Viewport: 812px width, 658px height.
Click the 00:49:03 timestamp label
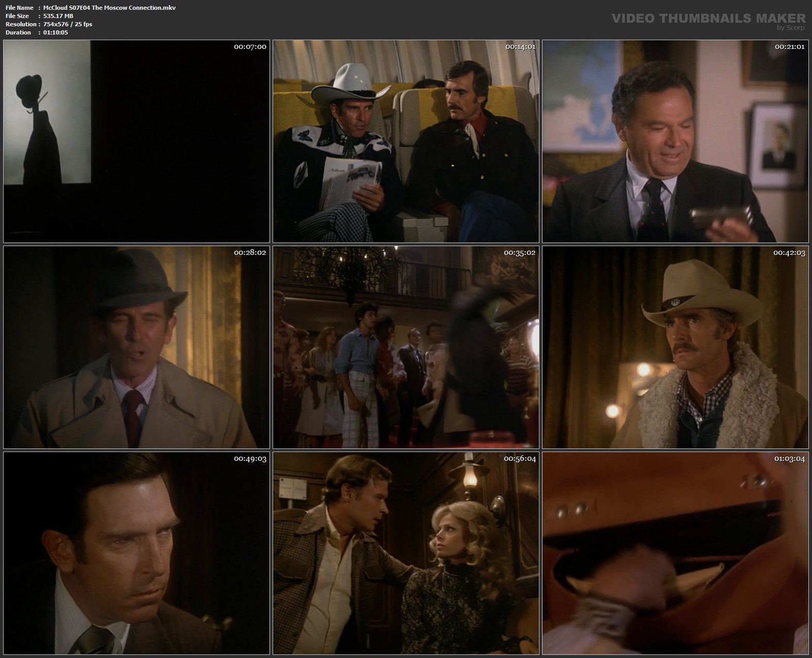point(250,459)
